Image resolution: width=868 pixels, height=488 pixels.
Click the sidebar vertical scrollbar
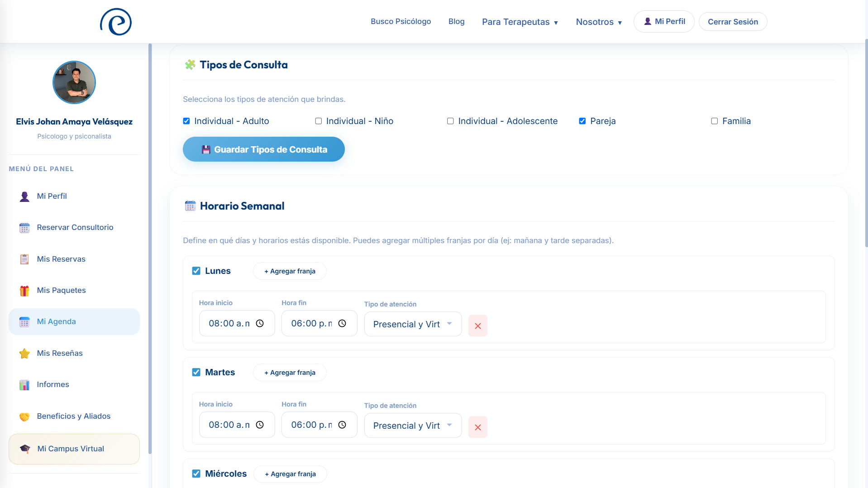point(150,248)
